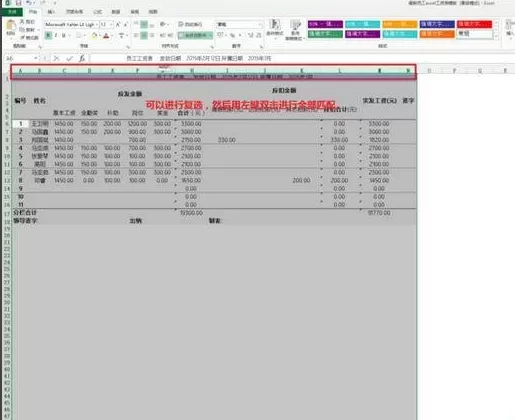The height and width of the screenshot is (420, 515).
Task: Switch to the View ribbon tab
Action: click(153, 12)
